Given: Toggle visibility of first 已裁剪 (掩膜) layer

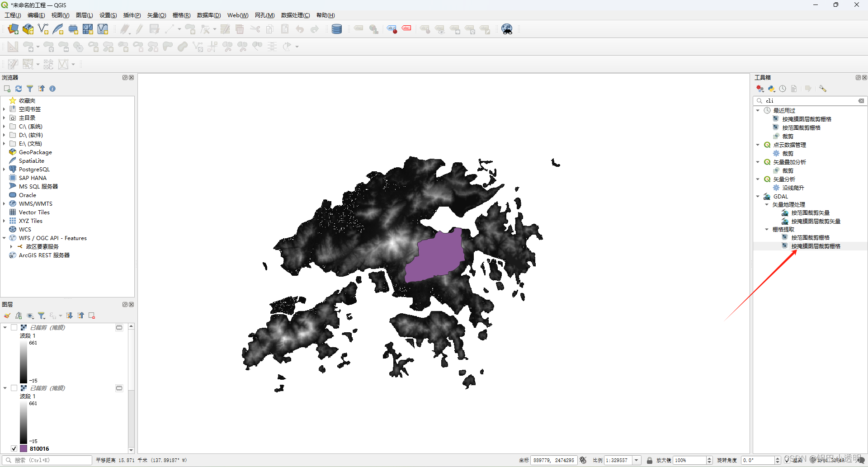Looking at the screenshot, I should (14, 327).
